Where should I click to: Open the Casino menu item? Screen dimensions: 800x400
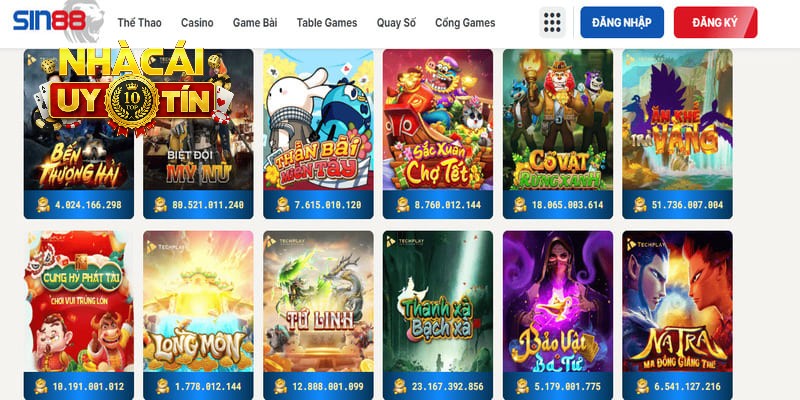(x=197, y=23)
